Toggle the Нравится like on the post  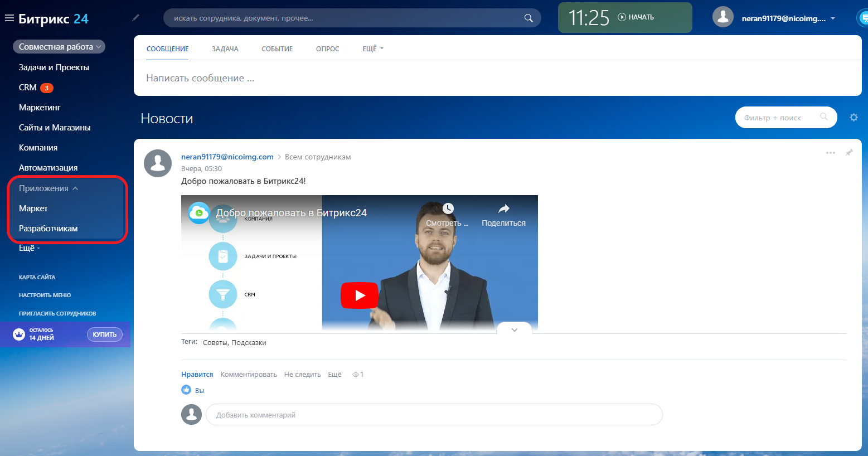coord(197,375)
